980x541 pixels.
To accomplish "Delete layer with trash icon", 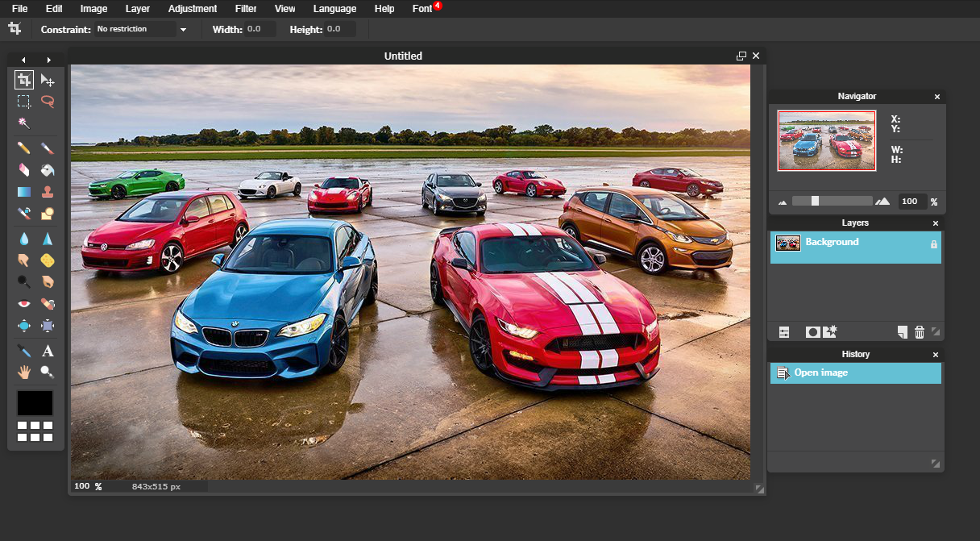I will [x=919, y=332].
